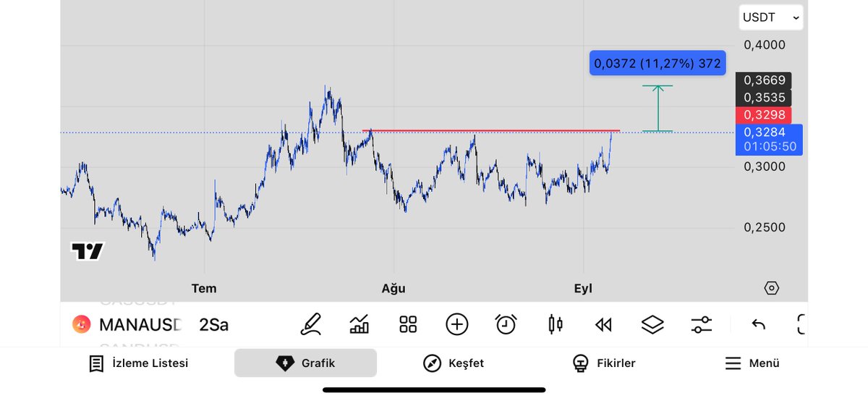868x401 pixels.
Task: Change chart type via candlestick icon
Action: point(556,324)
